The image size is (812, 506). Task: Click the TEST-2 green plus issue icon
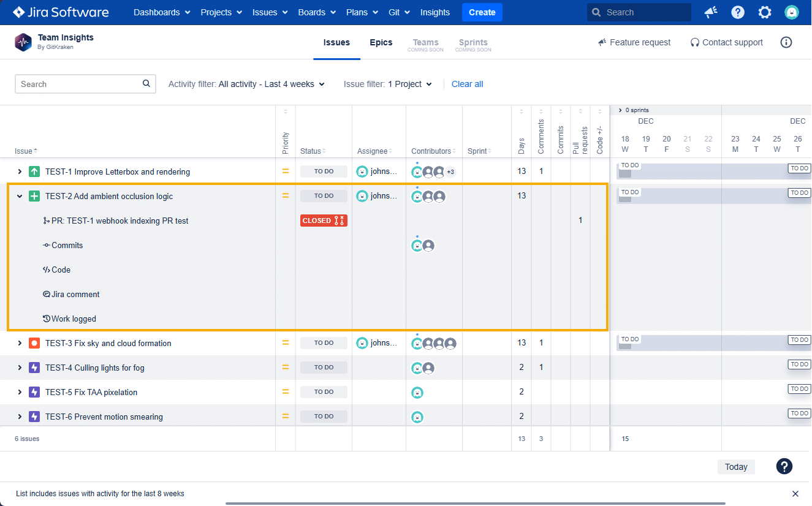point(34,196)
